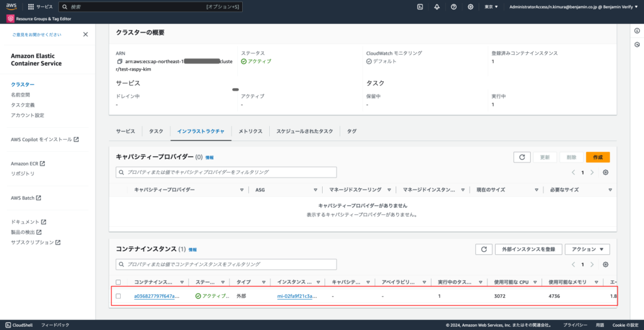Open the AWS home logo
Viewport: 644px width, 330px height.
point(11,6)
